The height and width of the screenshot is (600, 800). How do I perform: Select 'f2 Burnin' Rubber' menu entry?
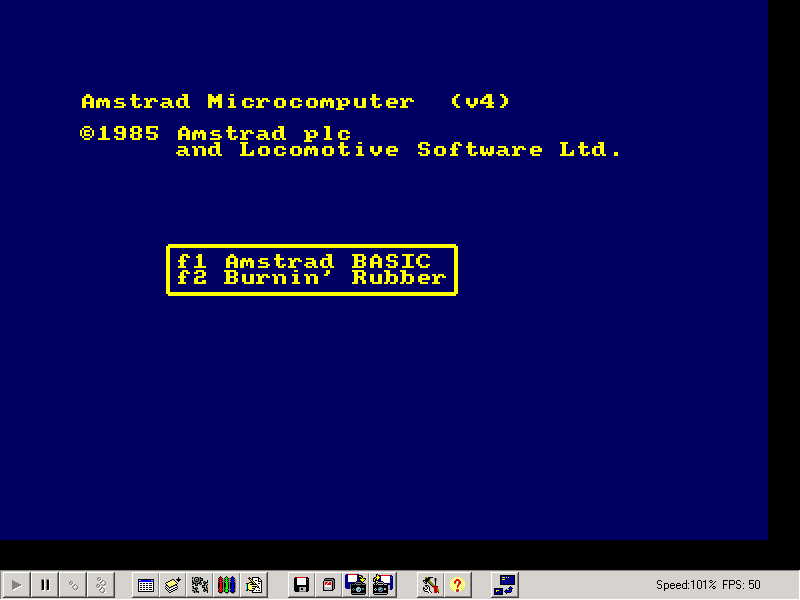[311, 278]
